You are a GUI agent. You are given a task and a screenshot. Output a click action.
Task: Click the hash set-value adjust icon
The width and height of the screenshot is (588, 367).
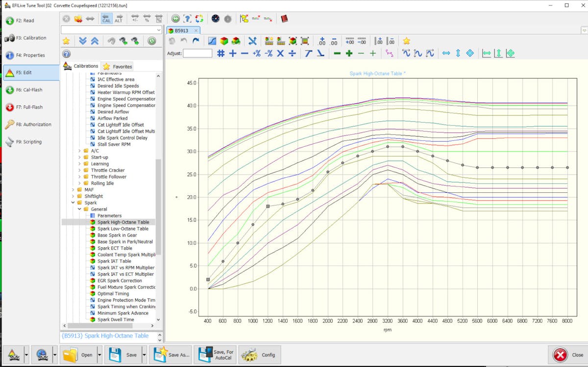pyautogui.click(x=221, y=53)
